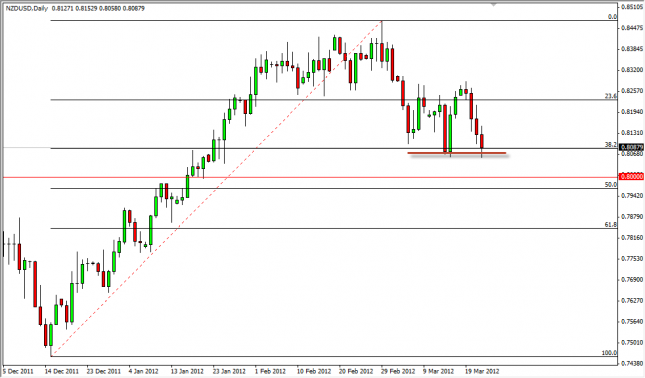Screen dimensions: 645x378
Task: Click the 0.81940 price axis label
Action: click(x=632, y=111)
